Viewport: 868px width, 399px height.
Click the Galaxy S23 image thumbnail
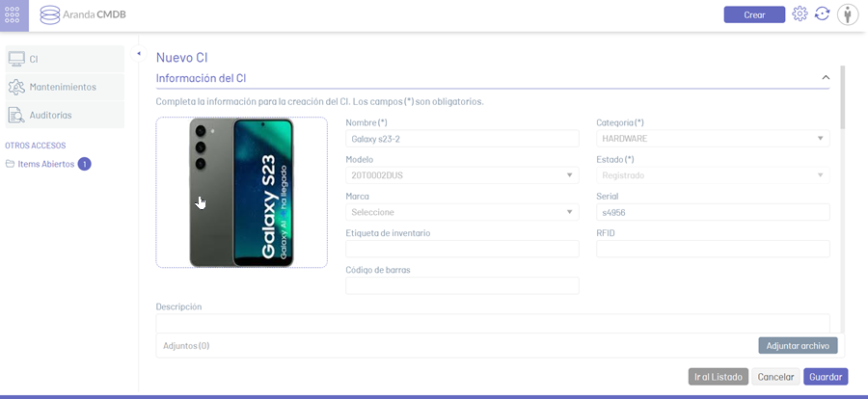pos(241,192)
